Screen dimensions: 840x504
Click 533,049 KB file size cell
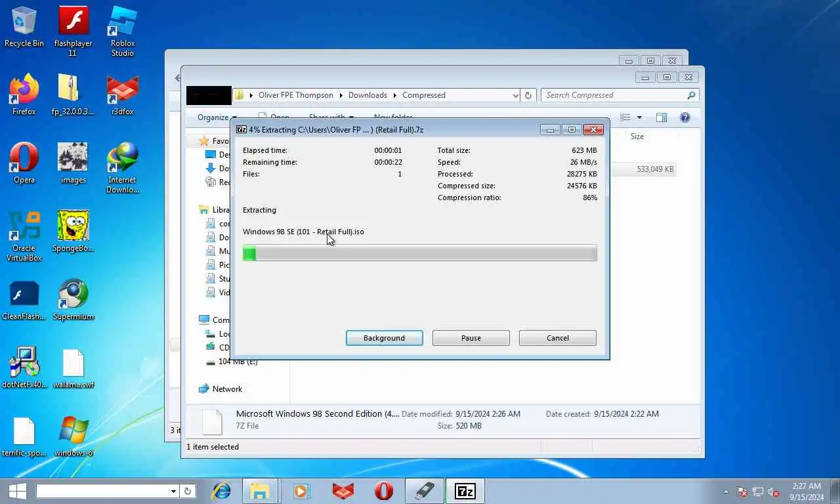pos(655,169)
